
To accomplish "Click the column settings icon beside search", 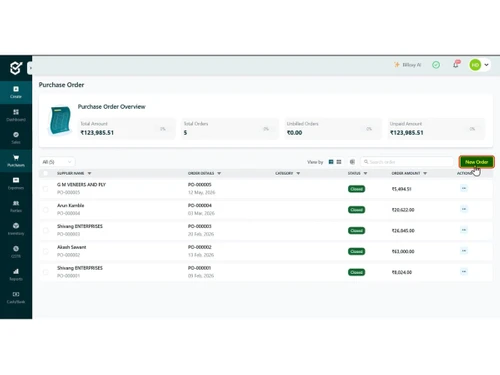I will [x=352, y=162].
